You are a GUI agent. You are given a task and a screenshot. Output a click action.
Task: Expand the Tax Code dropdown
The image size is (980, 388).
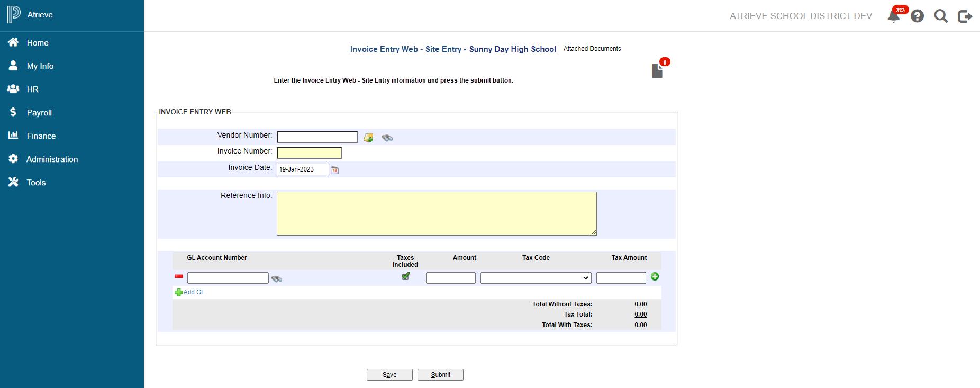point(536,278)
